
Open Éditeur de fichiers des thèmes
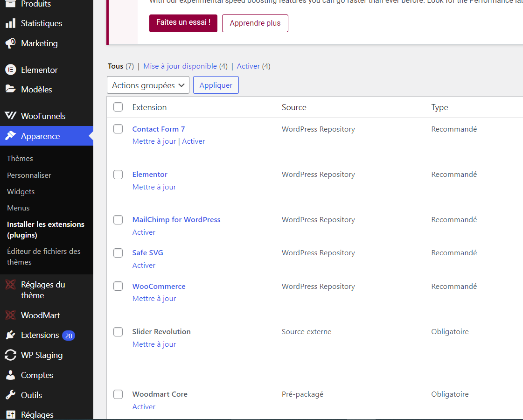click(x=44, y=257)
